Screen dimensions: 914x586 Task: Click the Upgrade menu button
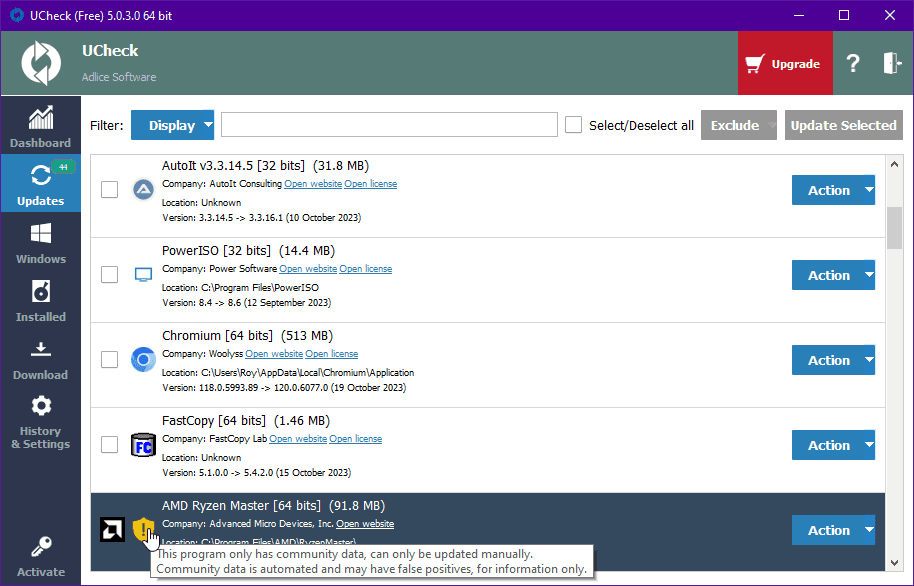[784, 62]
